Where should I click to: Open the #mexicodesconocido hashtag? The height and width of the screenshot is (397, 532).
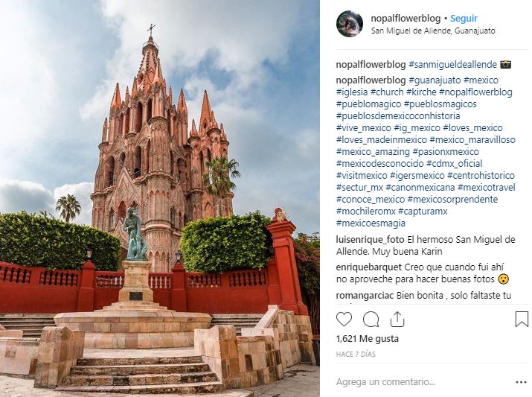click(x=380, y=164)
